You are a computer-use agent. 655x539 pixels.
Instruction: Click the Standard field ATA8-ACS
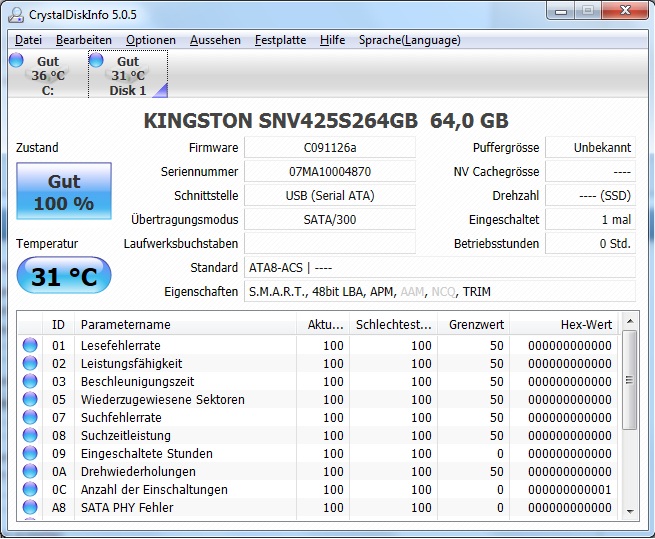click(439, 268)
